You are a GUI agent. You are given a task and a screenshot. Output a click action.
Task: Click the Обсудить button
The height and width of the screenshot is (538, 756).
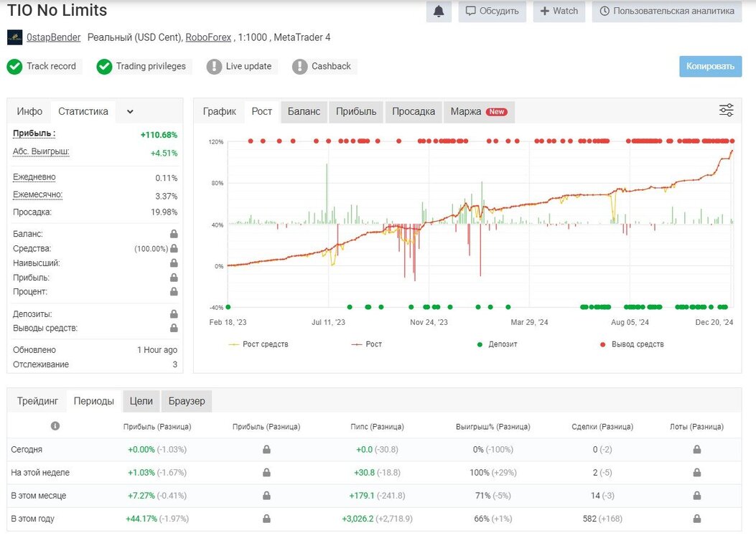(493, 11)
